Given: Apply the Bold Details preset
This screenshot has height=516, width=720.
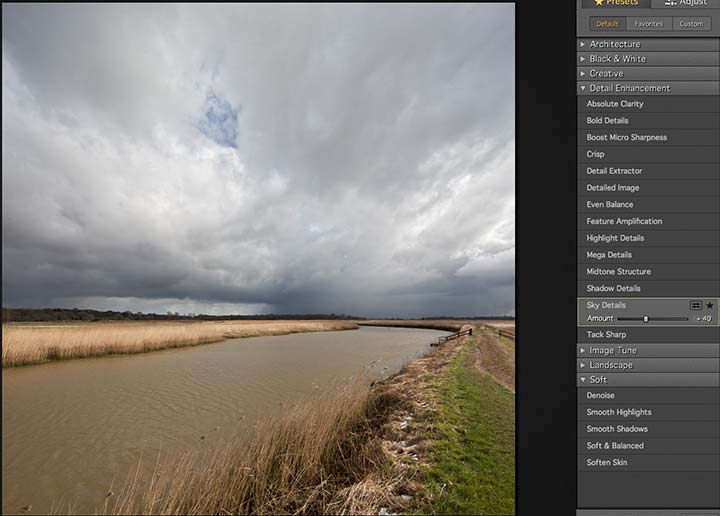Looking at the screenshot, I should (x=648, y=121).
